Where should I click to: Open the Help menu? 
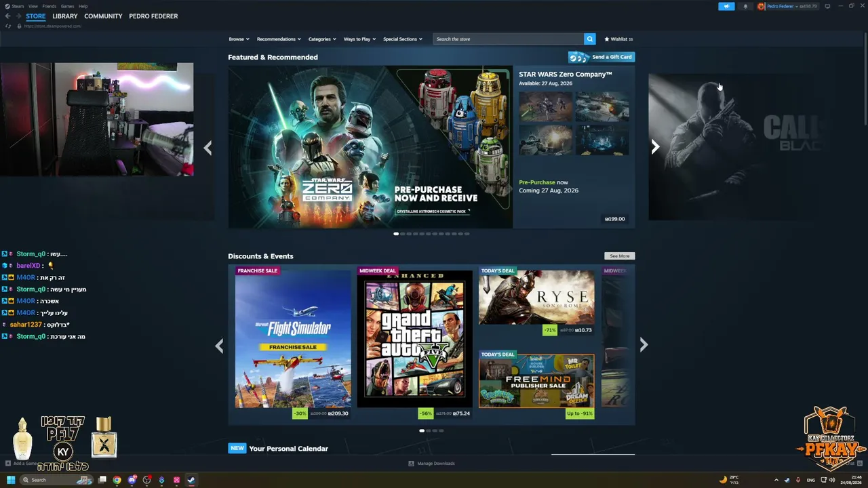pyautogui.click(x=83, y=6)
